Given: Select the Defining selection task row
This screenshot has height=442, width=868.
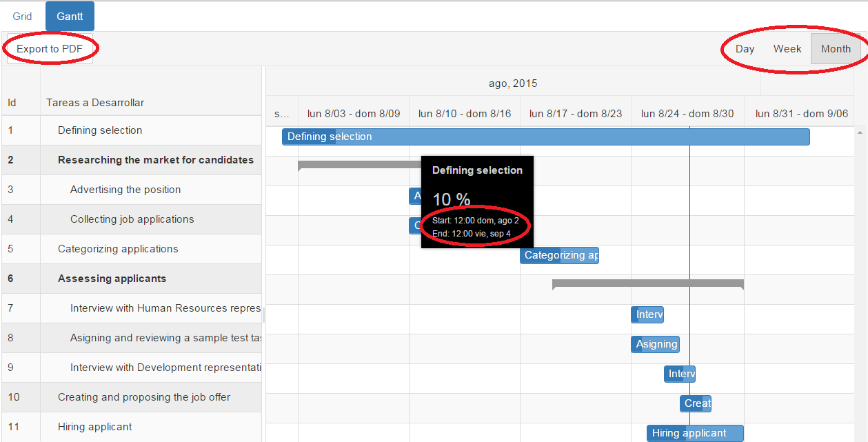Looking at the screenshot, I should pos(132,130).
